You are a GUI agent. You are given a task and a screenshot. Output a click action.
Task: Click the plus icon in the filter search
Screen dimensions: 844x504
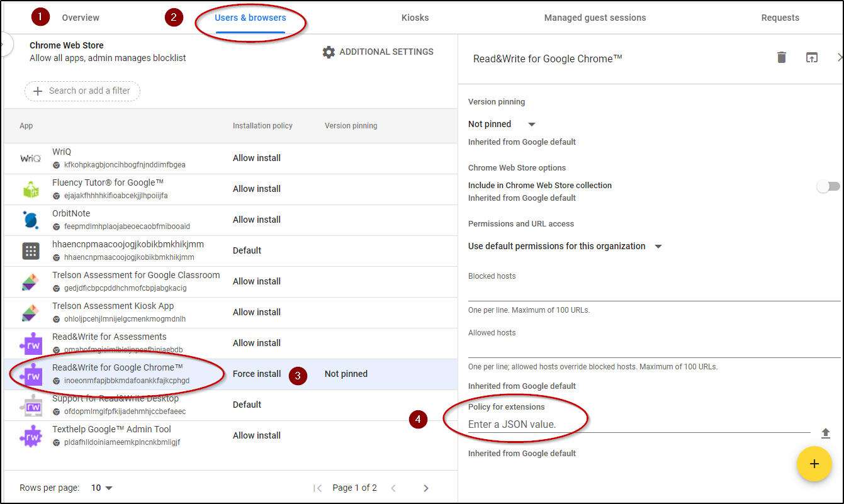click(38, 91)
